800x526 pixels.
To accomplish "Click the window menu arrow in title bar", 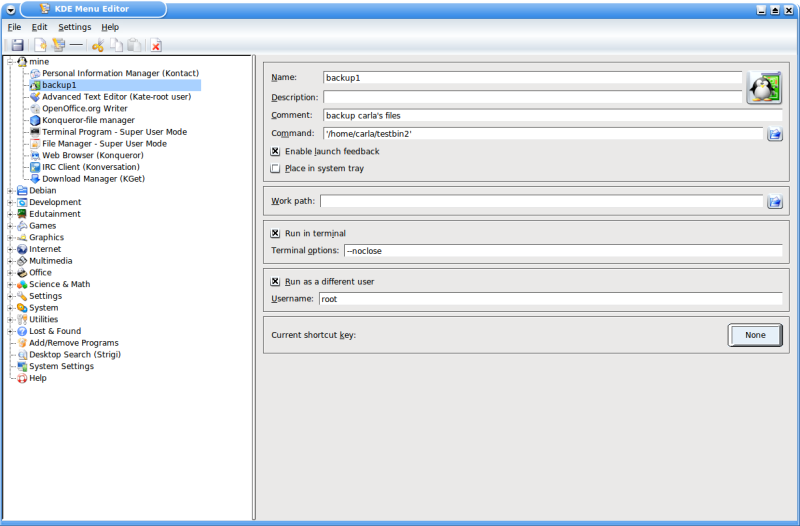I will pos(10,9).
